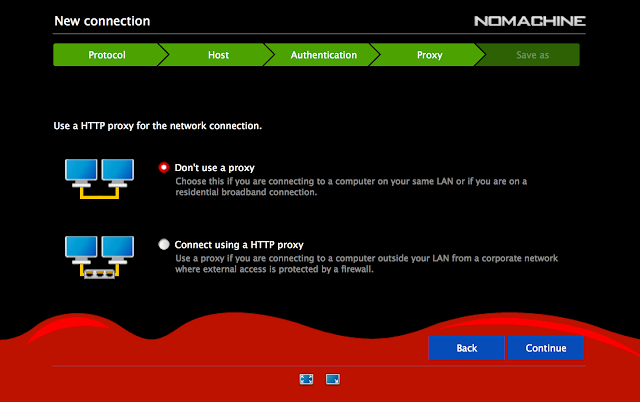Viewport: 640px width, 402px height.
Task: Go to the Authentication step
Action: pos(324,55)
